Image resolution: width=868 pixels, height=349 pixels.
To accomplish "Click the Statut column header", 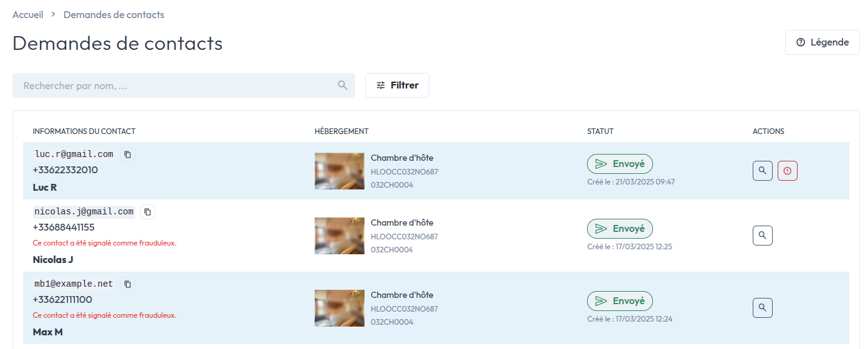I will (601, 131).
